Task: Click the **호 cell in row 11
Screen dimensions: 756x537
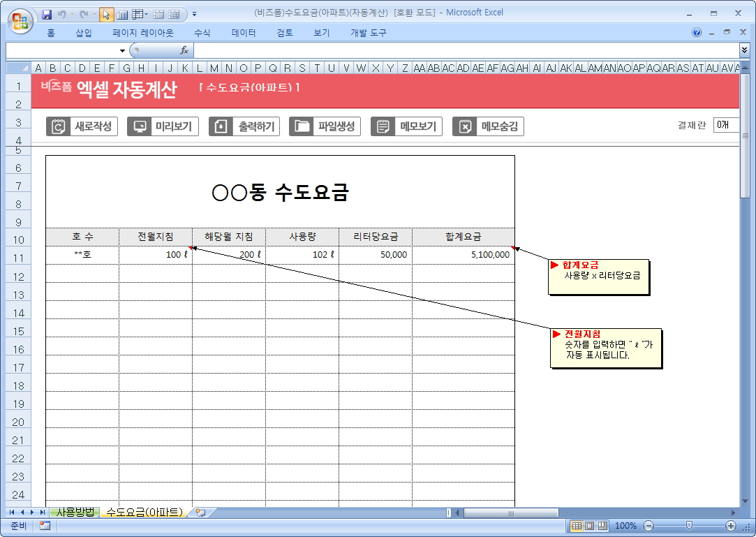Action: (x=82, y=255)
